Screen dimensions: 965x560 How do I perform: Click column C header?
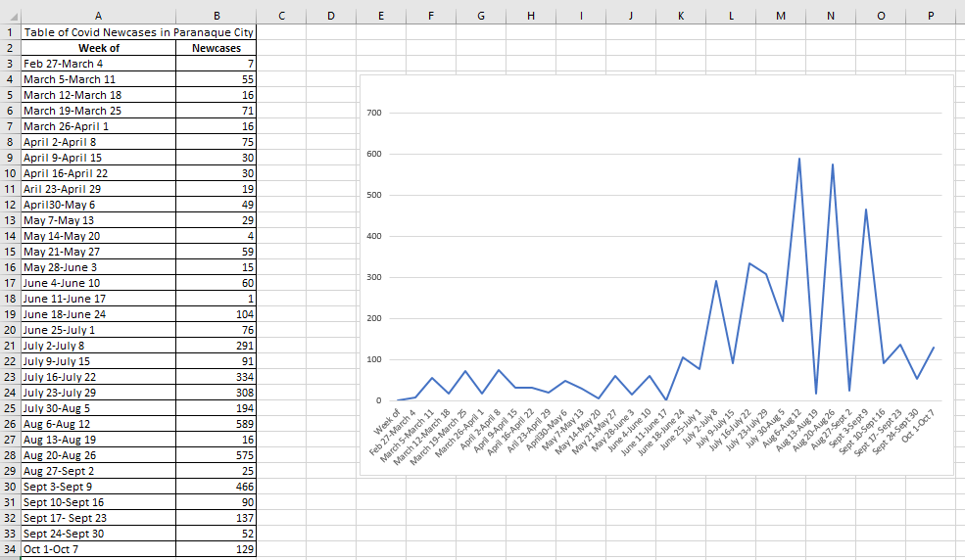point(281,16)
